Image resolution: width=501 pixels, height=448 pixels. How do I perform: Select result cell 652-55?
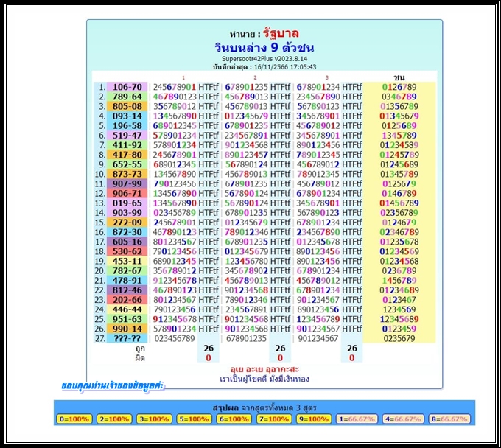(127, 164)
